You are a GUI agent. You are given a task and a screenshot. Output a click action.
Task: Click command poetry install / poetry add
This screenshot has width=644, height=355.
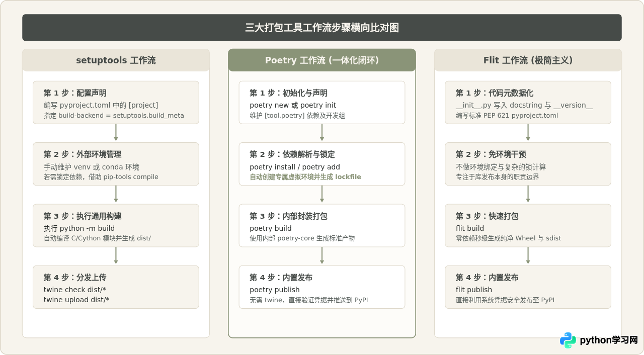295,167
